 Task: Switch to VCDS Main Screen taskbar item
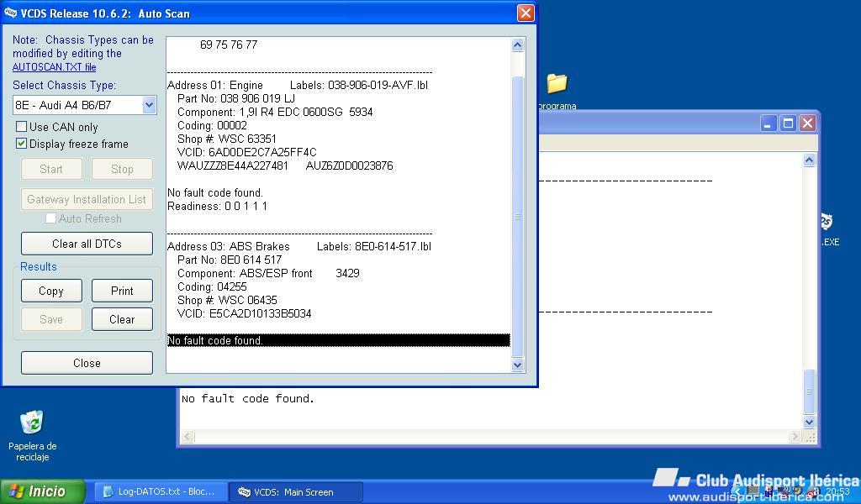point(297,492)
